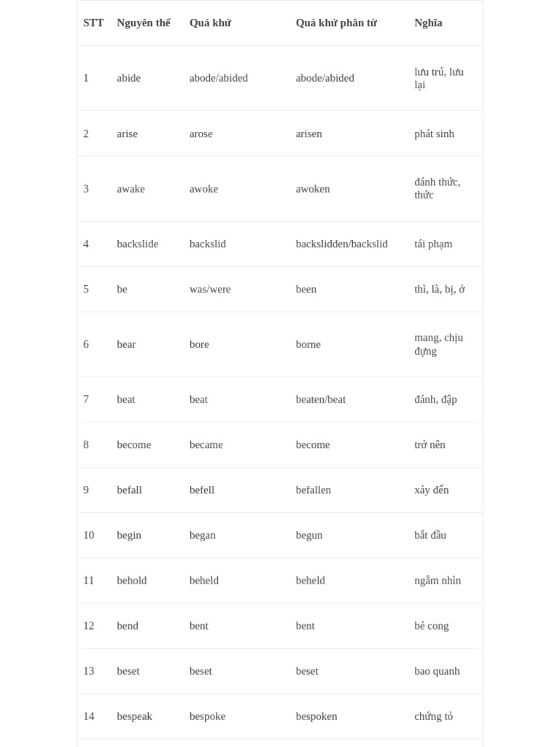Image resolution: width=560 pixels, height=747 pixels.
Task: Select 'befallen' in row 9
Action: coord(313,489)
